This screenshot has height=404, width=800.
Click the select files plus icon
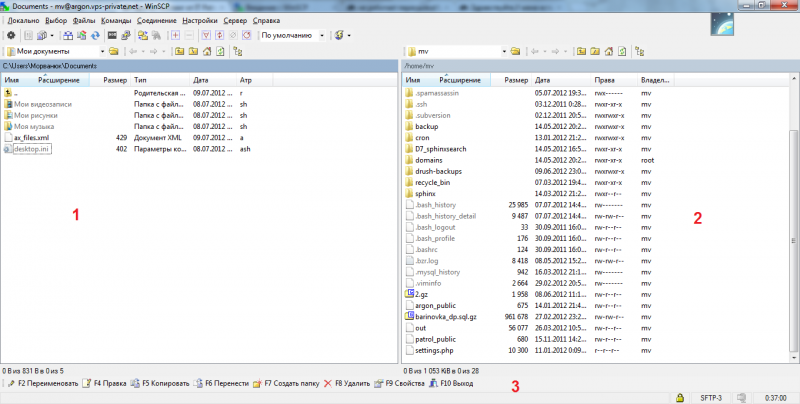176,35
